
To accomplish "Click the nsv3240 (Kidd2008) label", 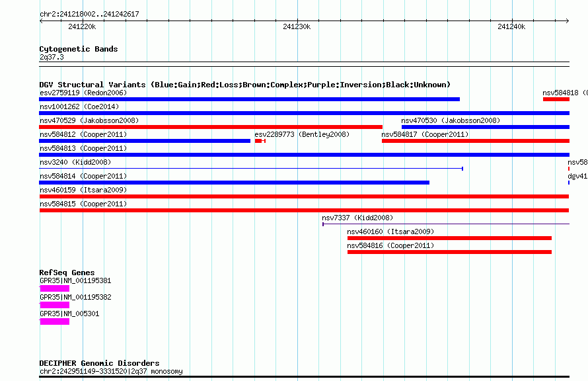I will [x=75, y=162].
